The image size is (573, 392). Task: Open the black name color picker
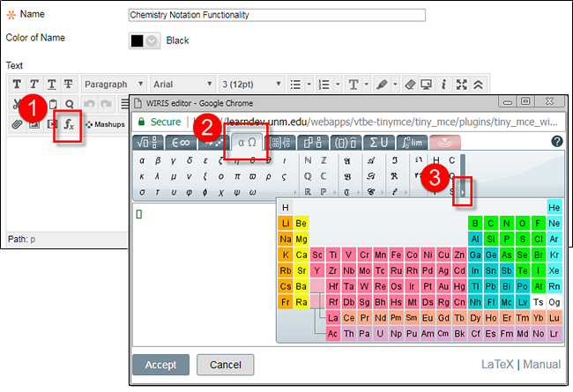145,41
